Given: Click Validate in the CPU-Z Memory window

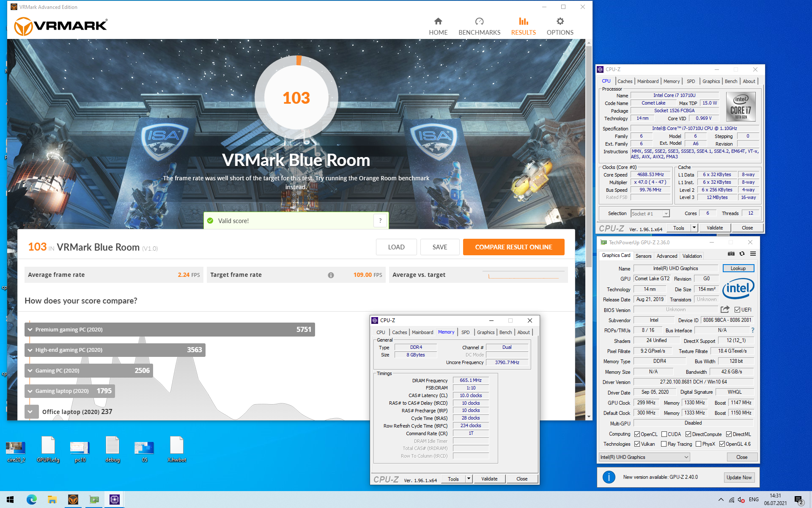Looking at the screenshot, I should [489, 479].
